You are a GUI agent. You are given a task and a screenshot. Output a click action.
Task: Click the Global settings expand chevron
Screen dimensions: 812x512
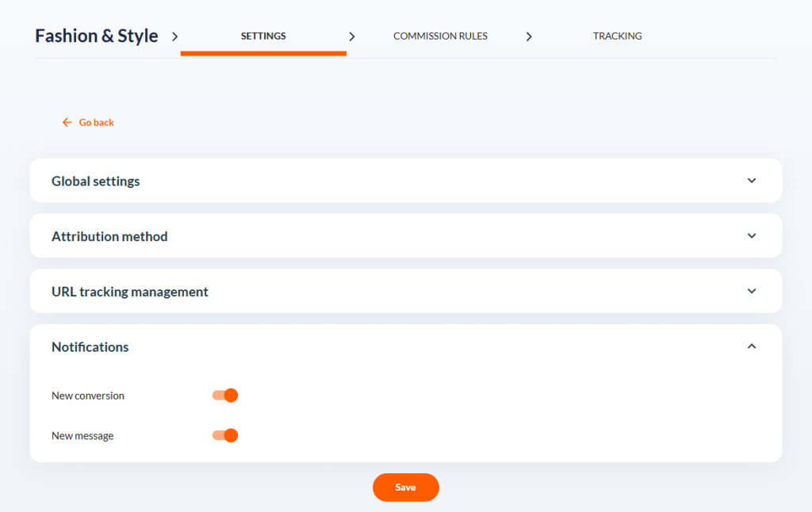751,181
